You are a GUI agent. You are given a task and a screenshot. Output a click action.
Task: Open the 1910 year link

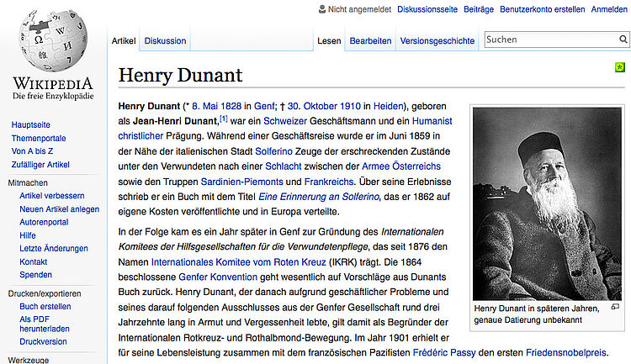point(350,106)
